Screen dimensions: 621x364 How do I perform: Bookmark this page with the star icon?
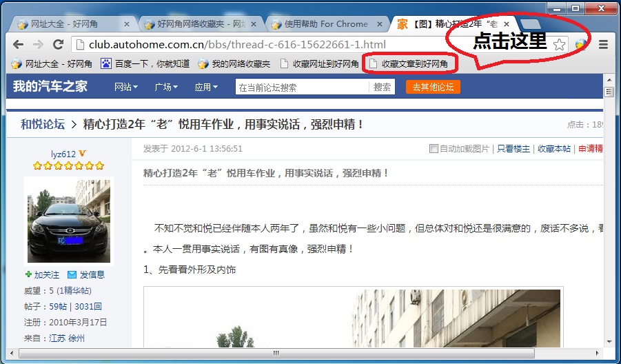[560, 44]
